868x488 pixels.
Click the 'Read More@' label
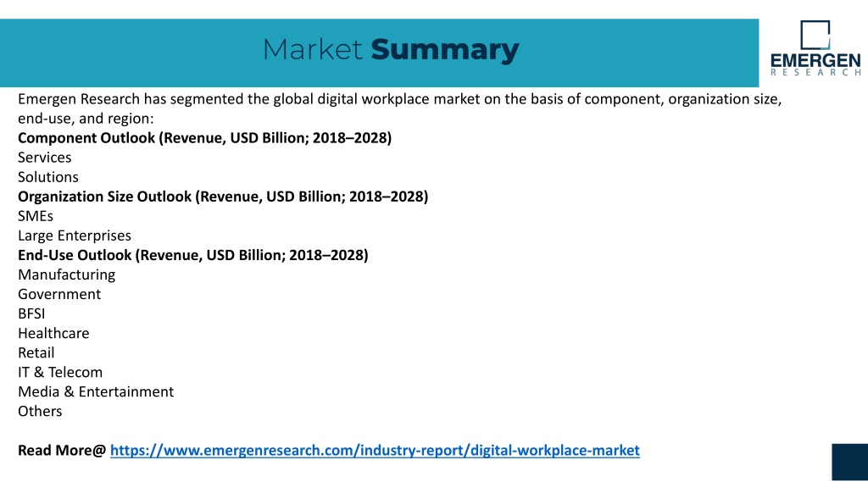click(61, 451)
